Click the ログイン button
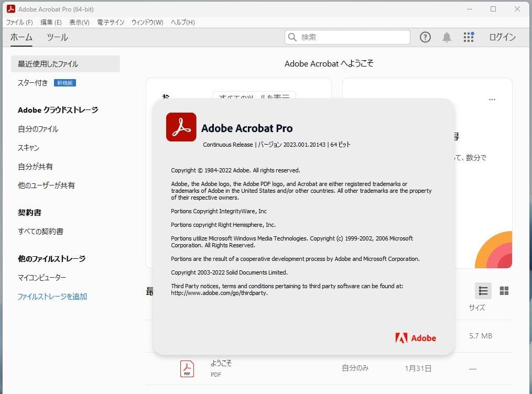The height and width of the screenshot is (394, 532). [x=502, y=37]
